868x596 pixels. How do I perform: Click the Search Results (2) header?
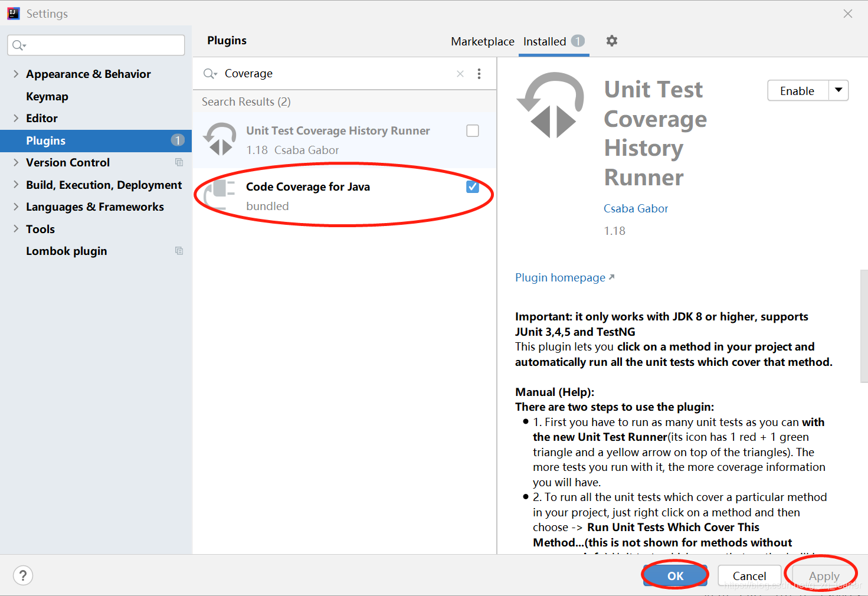(x=246, y=101)
